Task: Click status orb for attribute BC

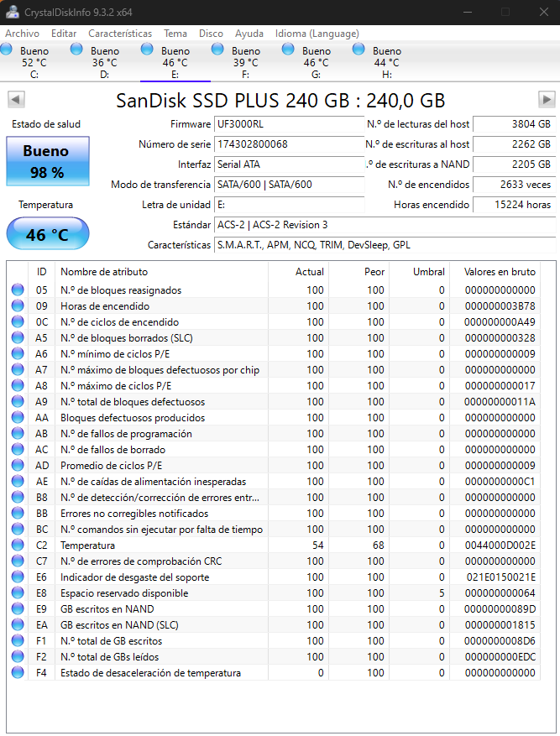Action: click(18, 529)
